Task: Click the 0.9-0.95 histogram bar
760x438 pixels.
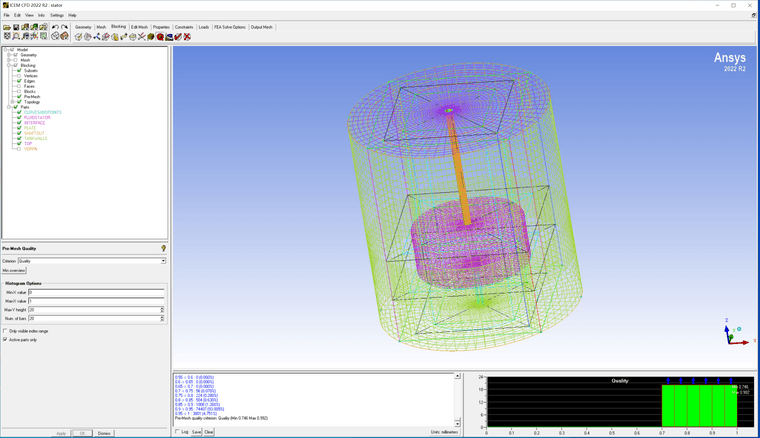Action: coord(718,406)
